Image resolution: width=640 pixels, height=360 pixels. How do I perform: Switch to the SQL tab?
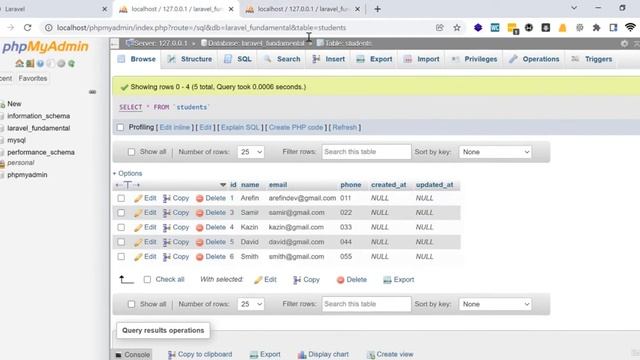click(x=238, y=59)
